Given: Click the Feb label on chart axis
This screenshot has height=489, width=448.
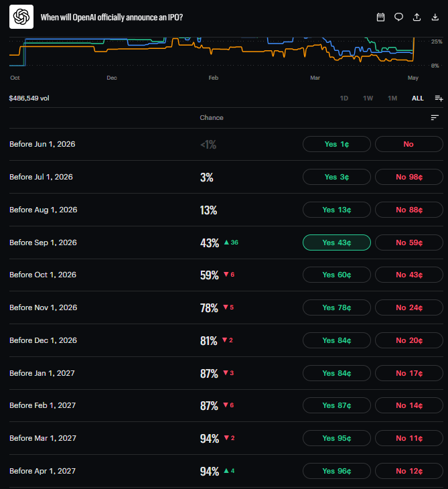Looking at the screenshot, I should pyautogui.click(x=213, y=78).
